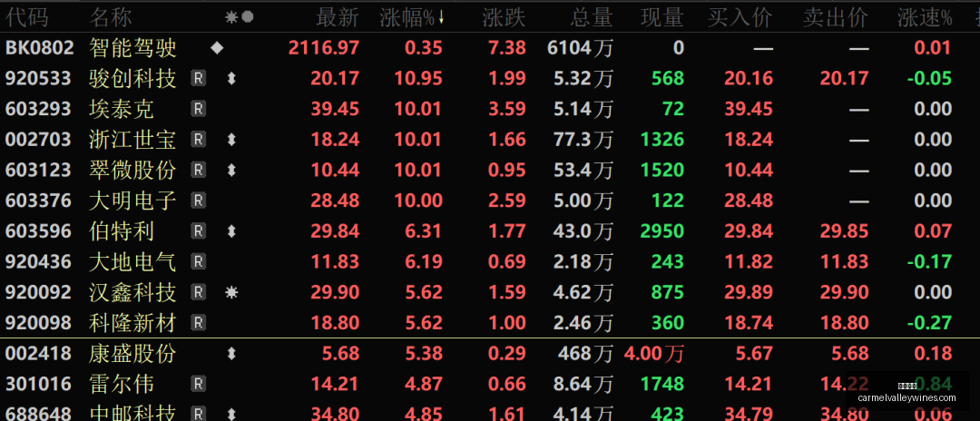Click the 29.85 sell price cell
Viewport: 980px width, 421px height.
pyautogui.click(x=845, y=231)
